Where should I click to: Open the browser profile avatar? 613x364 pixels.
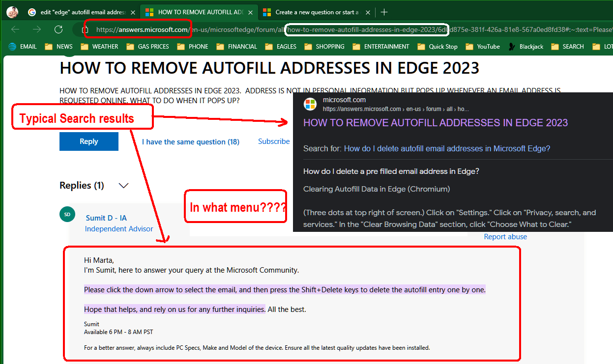coord(12,12)
